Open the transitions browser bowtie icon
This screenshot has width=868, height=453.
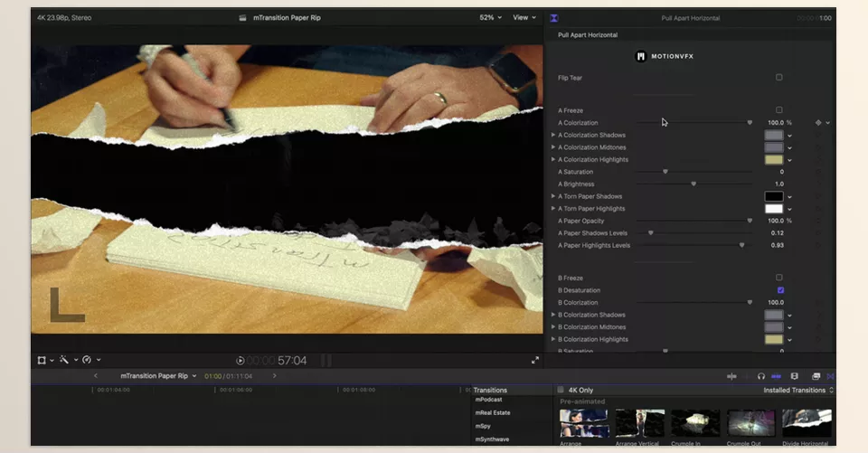pyautogui.click(x=830, y=376)
